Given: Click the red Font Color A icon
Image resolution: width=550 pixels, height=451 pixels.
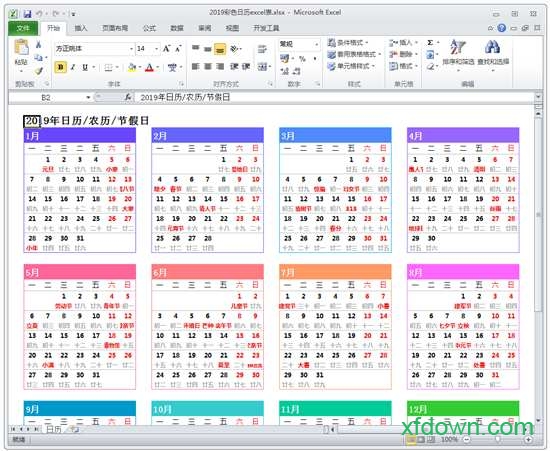Looking at the screenshot, I should (150, 67).
